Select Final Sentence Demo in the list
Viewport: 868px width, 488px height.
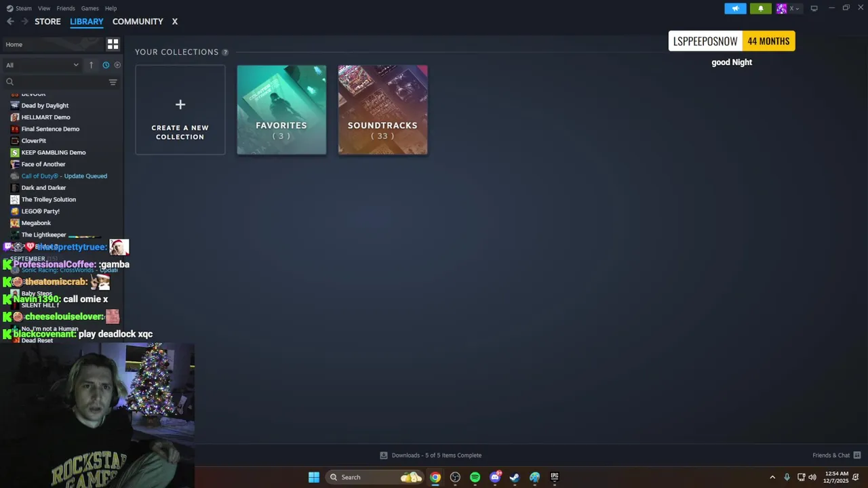[50, 129]
